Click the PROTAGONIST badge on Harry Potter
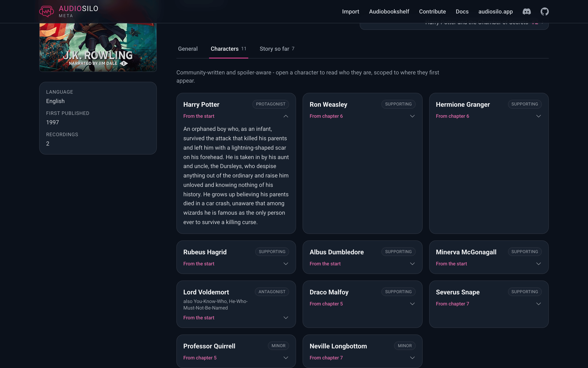The height and width of the screenshot is (368, 588). [x=271, y=104]
